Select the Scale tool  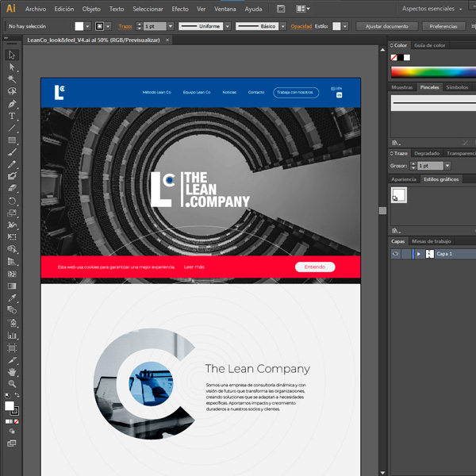click(12, 213)
